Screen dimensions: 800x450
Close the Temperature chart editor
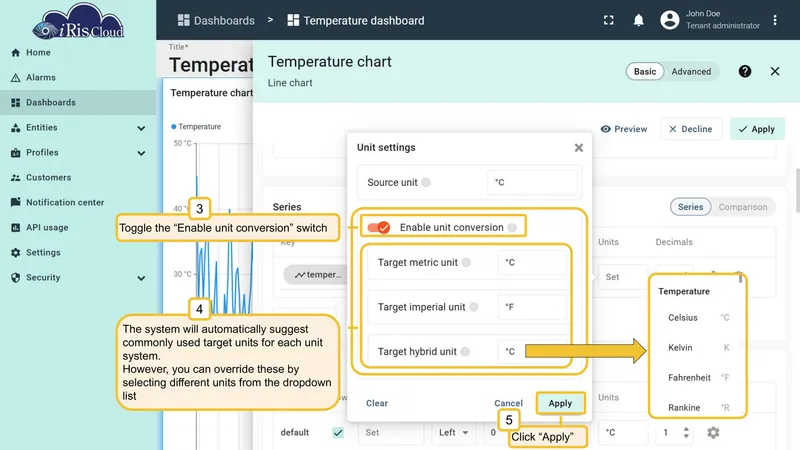tap(774, 71)
